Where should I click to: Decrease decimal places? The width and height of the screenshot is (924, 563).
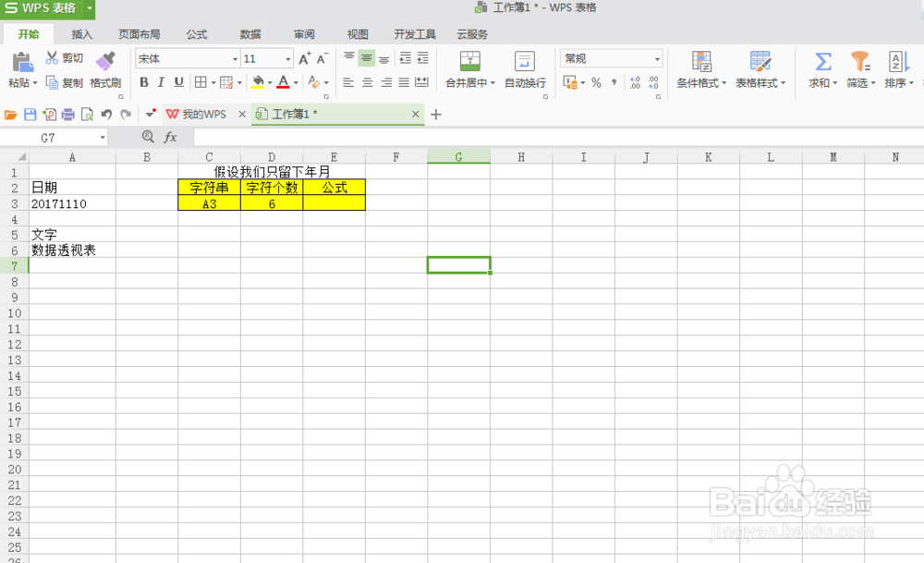653,82
